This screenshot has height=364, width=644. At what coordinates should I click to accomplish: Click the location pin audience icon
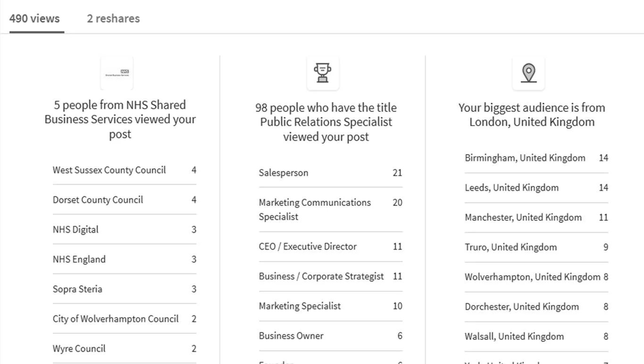528,73
